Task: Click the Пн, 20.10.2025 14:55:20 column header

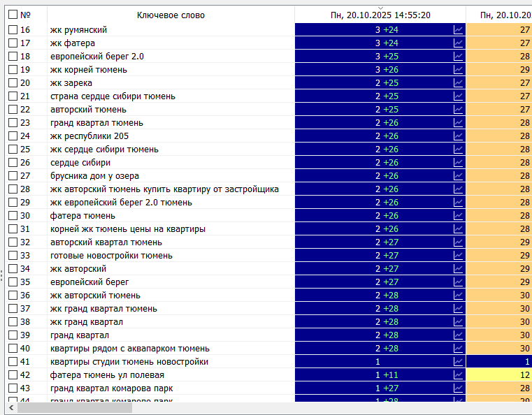Action: (380, 15)
